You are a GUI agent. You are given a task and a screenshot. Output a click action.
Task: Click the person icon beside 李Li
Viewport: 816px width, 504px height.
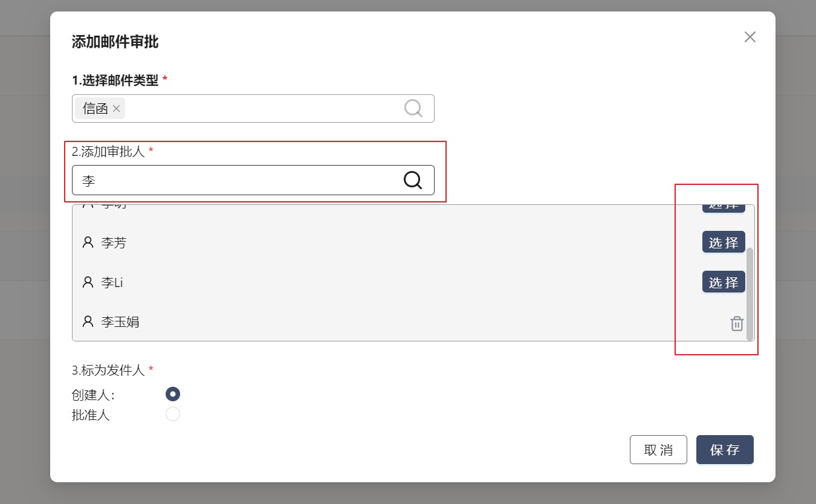click(x=88, y=282)
